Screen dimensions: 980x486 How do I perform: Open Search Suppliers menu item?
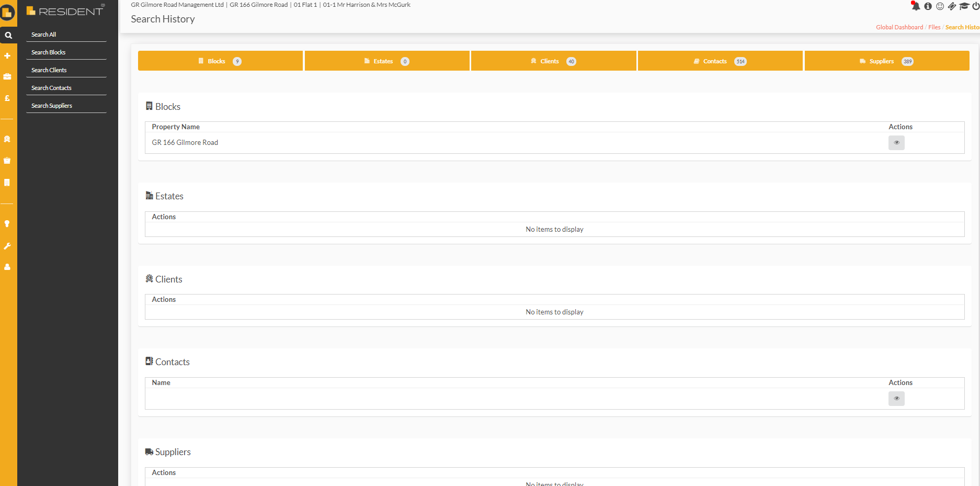[x=66, y=106]
